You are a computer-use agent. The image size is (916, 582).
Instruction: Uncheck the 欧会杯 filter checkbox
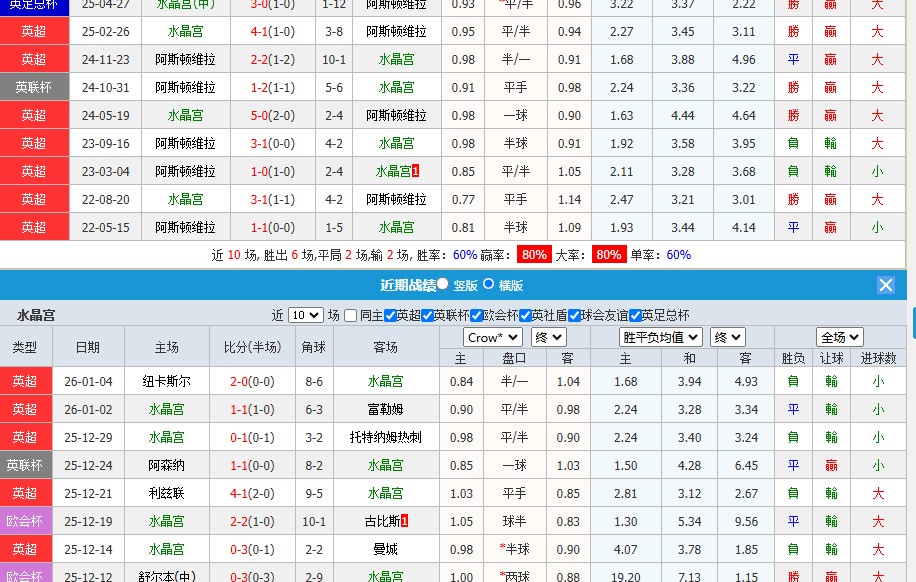[x=476, y=315]
